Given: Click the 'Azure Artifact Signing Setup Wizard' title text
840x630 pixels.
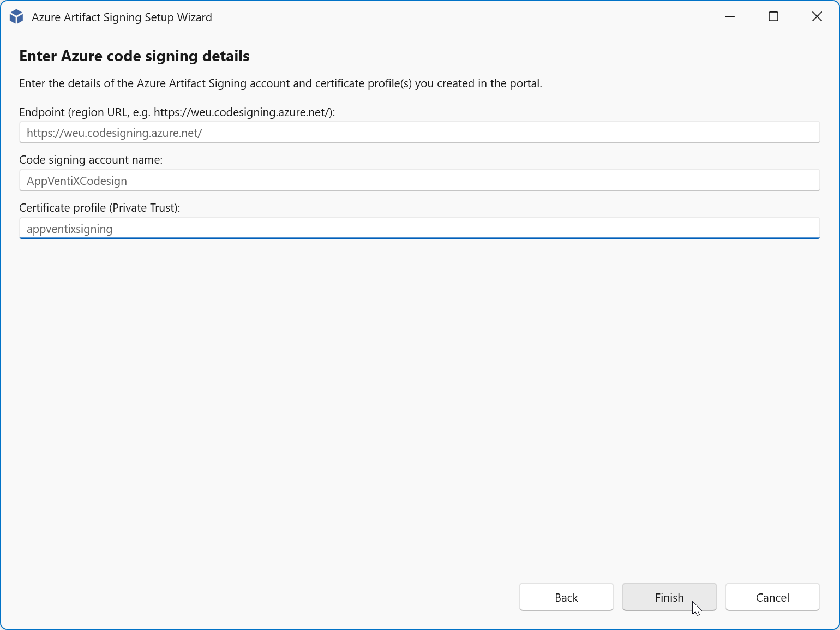Looking at the screenshot, I should 122,17.
